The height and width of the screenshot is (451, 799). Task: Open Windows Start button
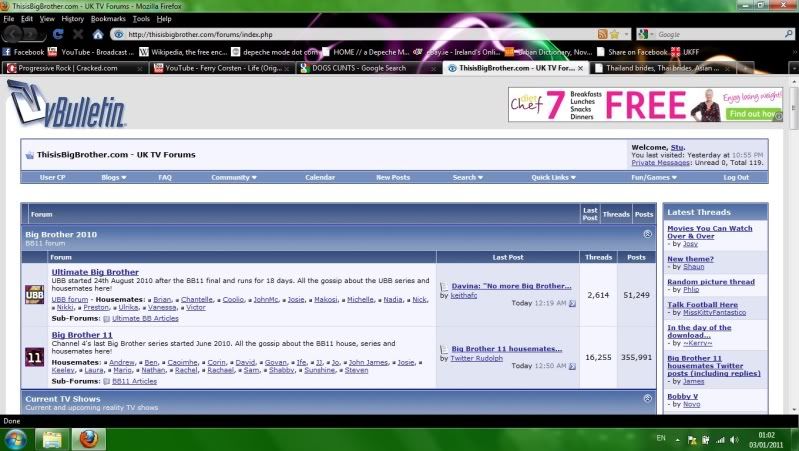coord(15,439)
